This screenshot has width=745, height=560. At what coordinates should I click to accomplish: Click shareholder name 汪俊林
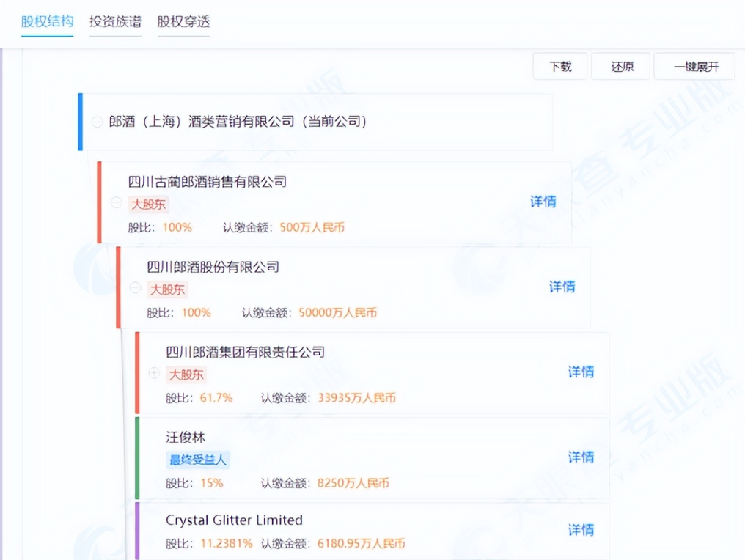click(x=186, y=437)
